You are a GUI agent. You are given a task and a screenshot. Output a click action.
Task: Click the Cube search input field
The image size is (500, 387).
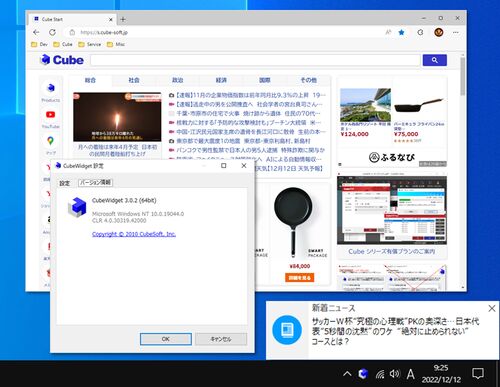[255, 60]
